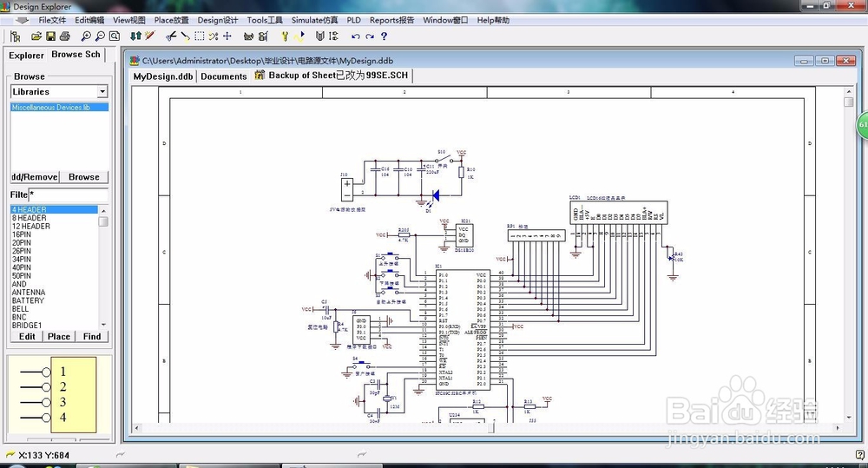868x468 pixels.
Task: Switch to the Browse Sch tab
Action: point(76,55)
